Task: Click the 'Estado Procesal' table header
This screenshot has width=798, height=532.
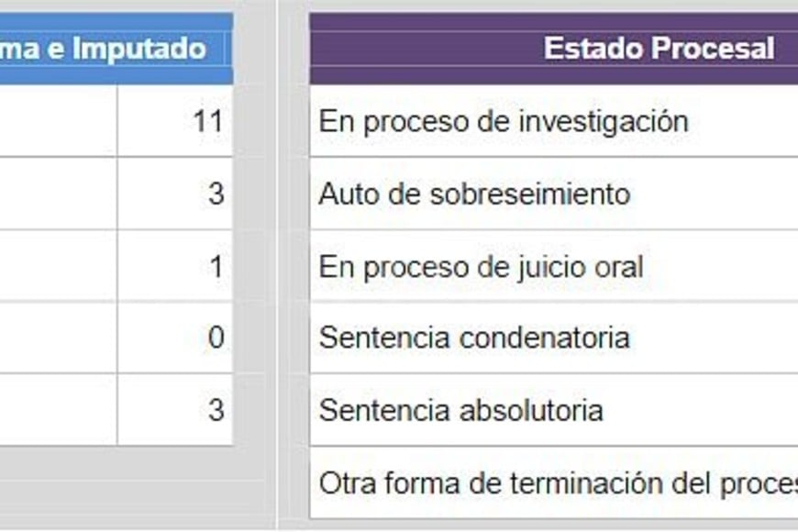Action: tap(658, 49)
